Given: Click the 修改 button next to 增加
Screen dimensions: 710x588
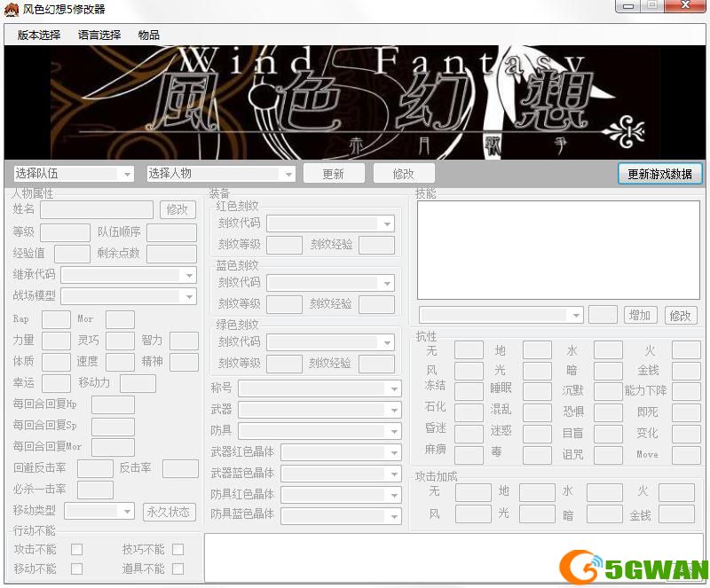Looking at the screenshot, I should click(681, 315).
